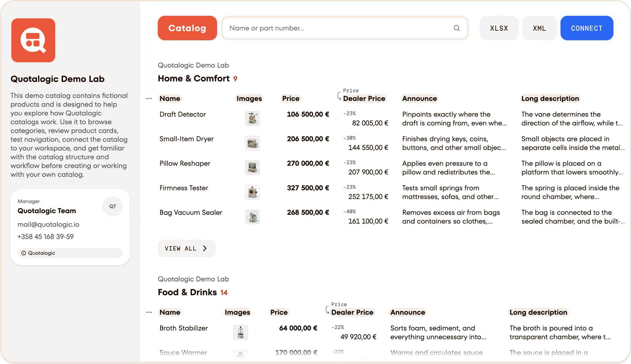Open the Home & Comfort table options dots
Viewport: 631px width, 364px height.
[149, 99]
